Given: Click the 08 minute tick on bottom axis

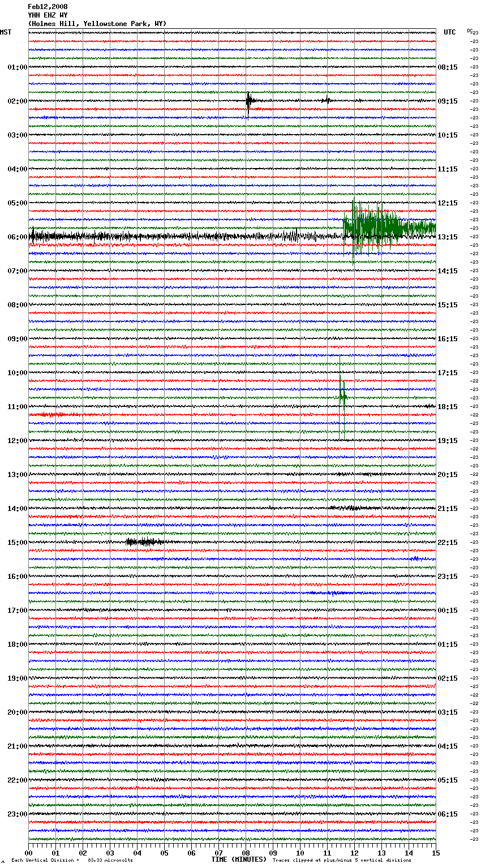Looking at the screenshot, I should click(x=246, y=853).
